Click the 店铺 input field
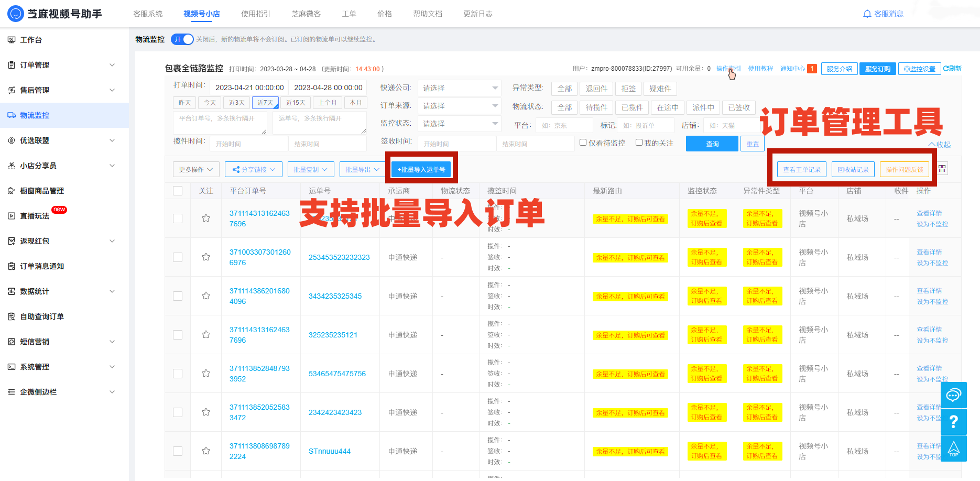Viewport: 980px width, 481px height. (x=731, y=125)
